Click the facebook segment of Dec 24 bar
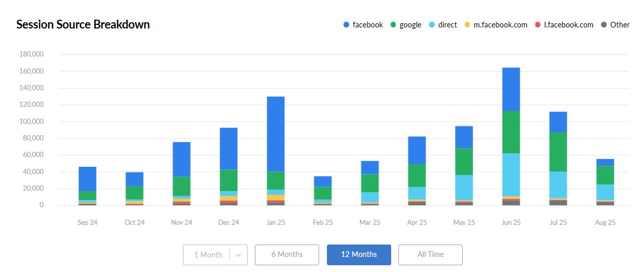644x272 pixels. [x=228, y=148]
